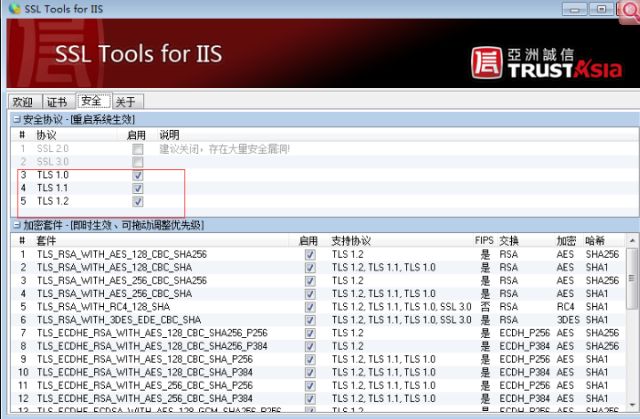The width and height of the screenshot is (640, 419).
Task: Click cipher suite scrollbar up arrow
Action: tap(632, 241)
